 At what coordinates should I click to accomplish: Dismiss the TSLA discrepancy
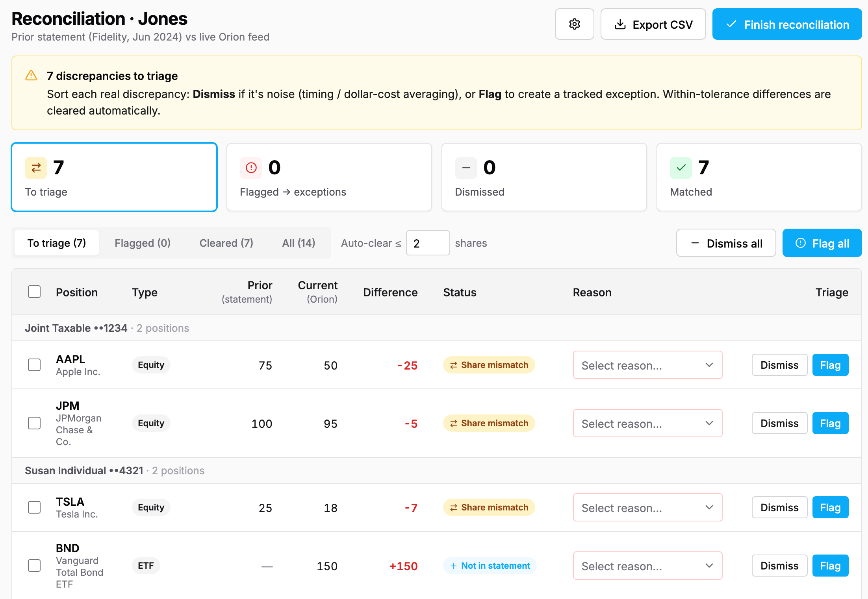click(x=779, y=508)
